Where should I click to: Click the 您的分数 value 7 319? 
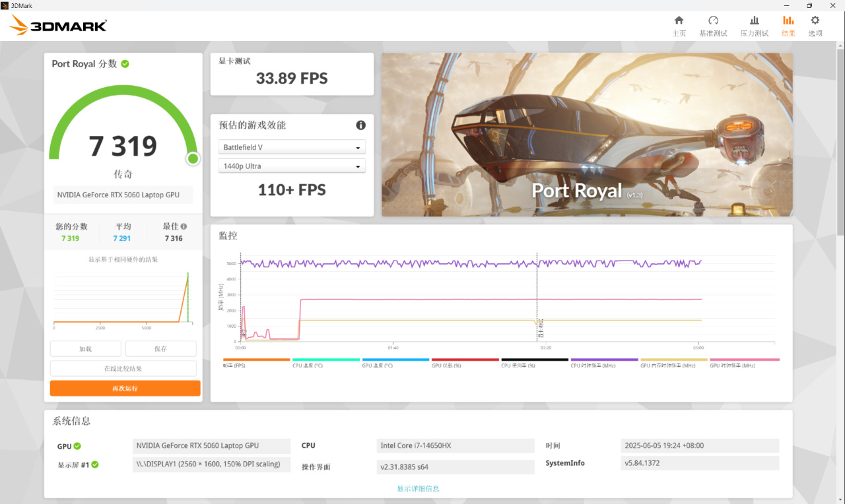click(x=71, y=238)
